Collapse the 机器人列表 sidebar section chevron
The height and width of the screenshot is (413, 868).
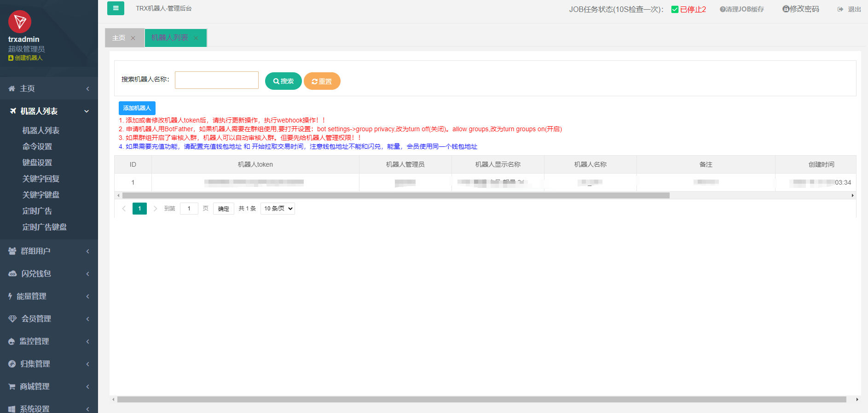pyautogui.click(x=87, y=111)
